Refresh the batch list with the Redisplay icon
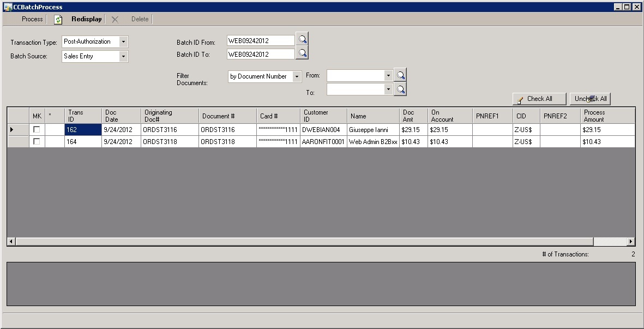The height and width of the screenshot is (329, 644). coord(57,19)
